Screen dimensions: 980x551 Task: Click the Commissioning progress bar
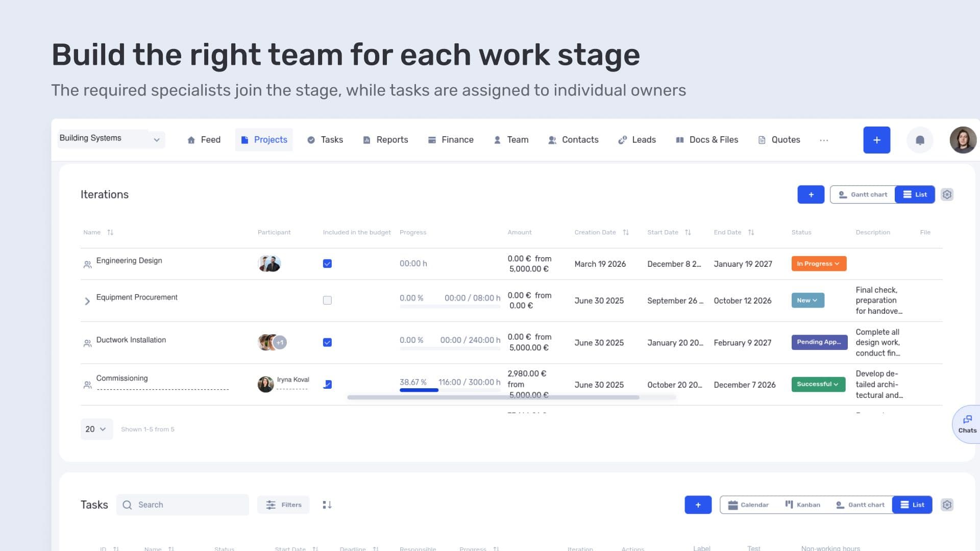[450, 390]
